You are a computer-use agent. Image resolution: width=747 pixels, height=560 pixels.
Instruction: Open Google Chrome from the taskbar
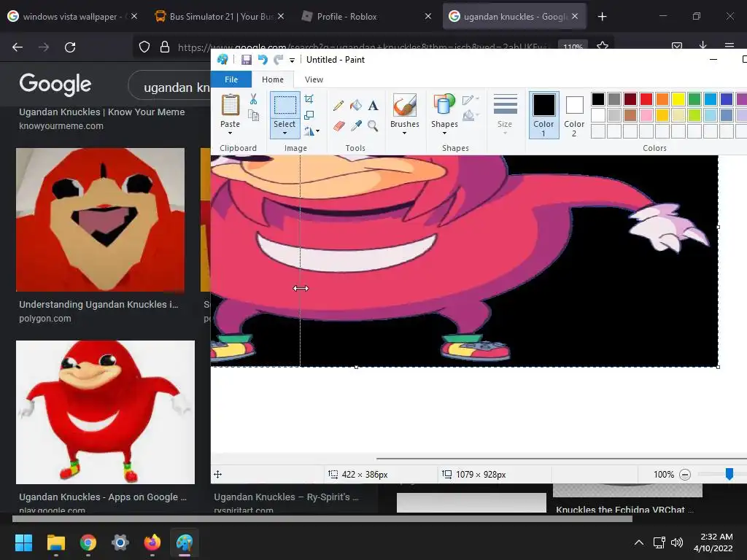[x=88, y=542]
